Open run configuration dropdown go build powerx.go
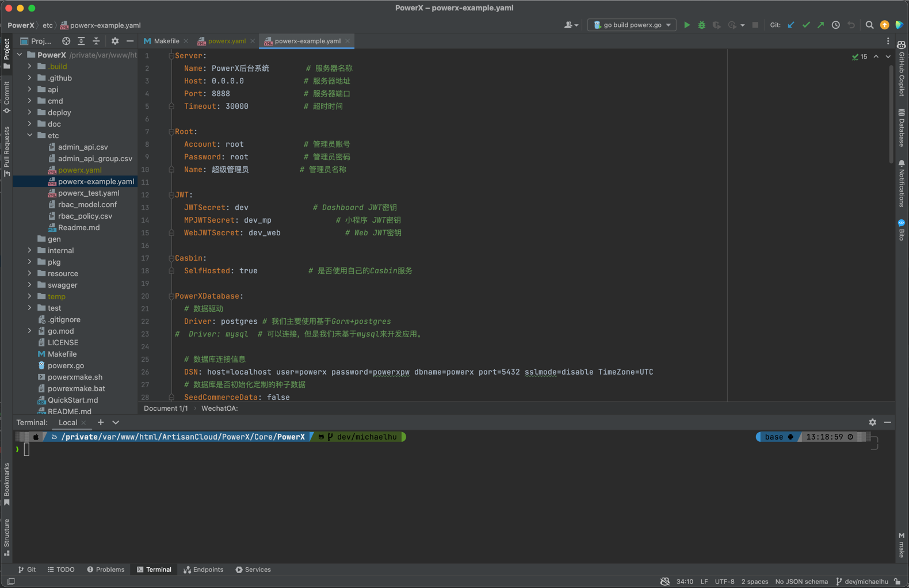 point(632,25)
